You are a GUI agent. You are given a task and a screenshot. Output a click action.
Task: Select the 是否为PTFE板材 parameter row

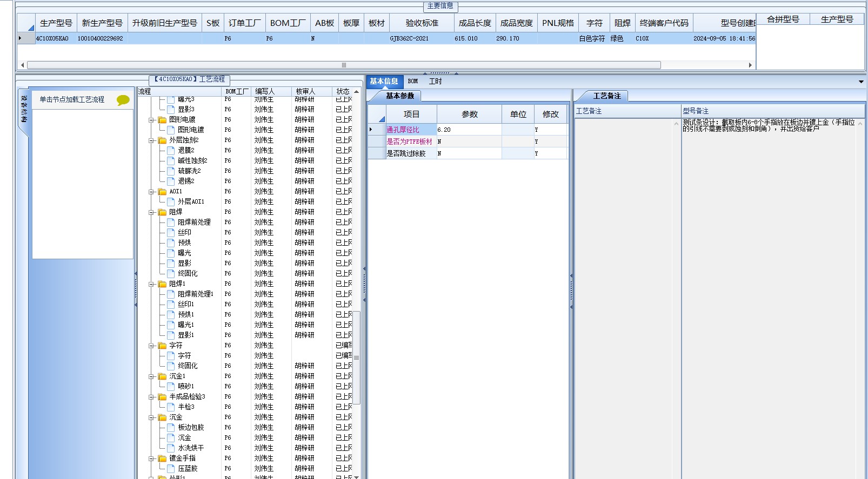(468, 142)
